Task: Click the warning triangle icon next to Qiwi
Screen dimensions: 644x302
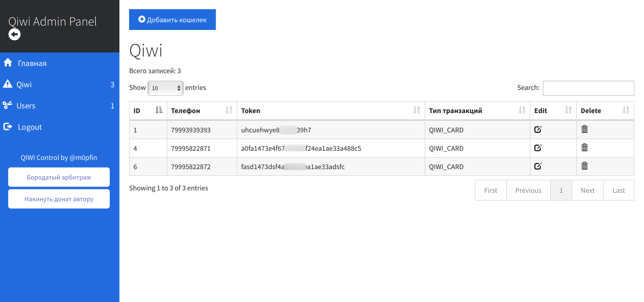Action: tap(7, 84)
